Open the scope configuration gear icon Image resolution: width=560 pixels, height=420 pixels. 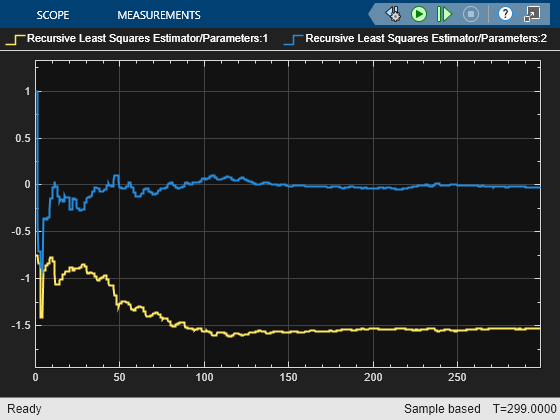point(393,14)
